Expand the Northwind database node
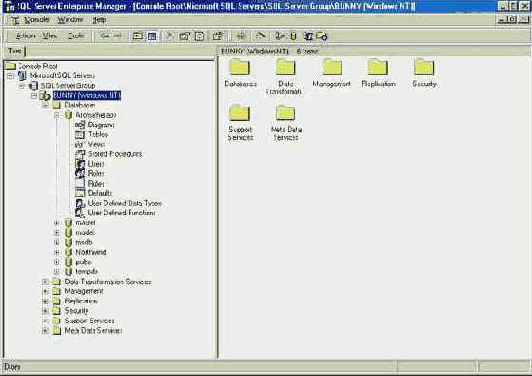 coord(57,252)
